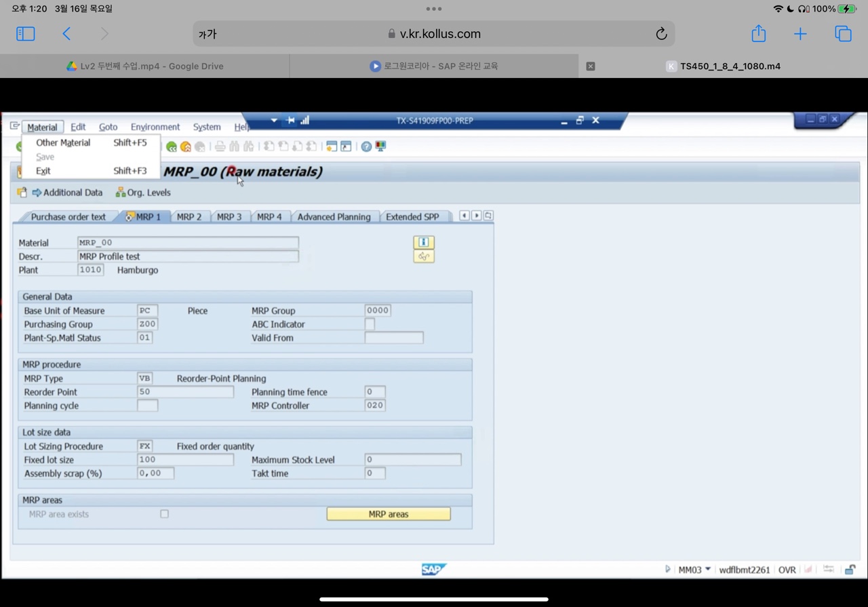
Task: Click the MRP Controller field showing 020
Action: point(375,406)
